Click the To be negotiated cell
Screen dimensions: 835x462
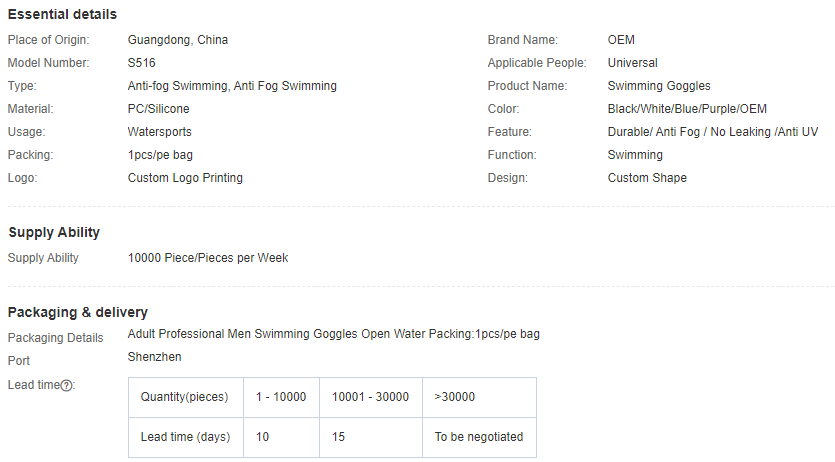pos(479,437)
